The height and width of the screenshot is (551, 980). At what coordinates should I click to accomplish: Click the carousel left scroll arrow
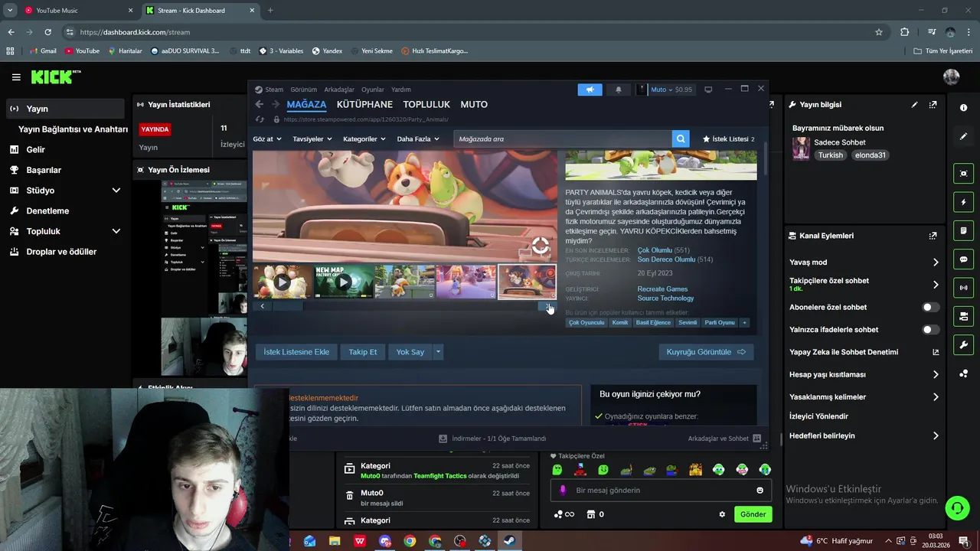pyautogui.click(x=263, y=306)
